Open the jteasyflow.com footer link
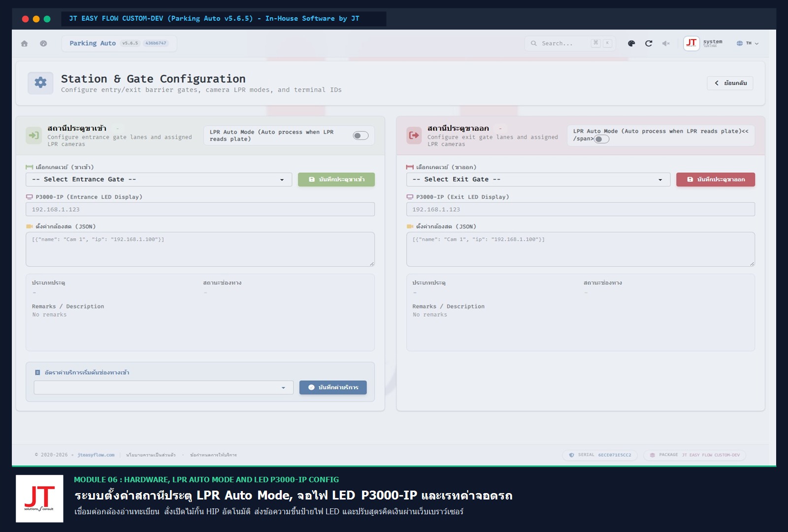The width and height of the screenshot is (788, 532). click(96, 455)
